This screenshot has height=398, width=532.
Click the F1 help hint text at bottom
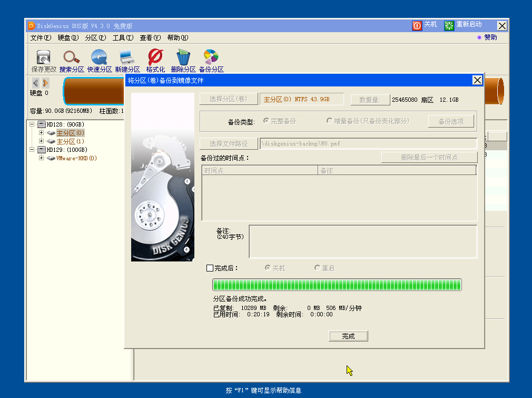tap(263, 391)
